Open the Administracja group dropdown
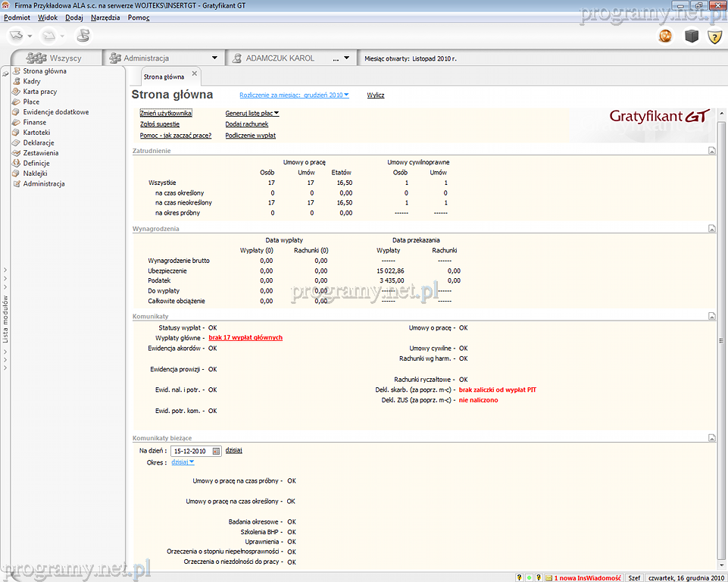This screenshot has width=728, height=582. pyautogui.click(x=215, y=58)
